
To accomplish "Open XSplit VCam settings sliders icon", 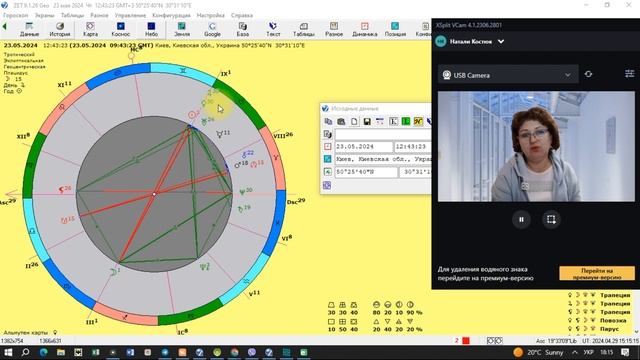I will pos(629,74).
